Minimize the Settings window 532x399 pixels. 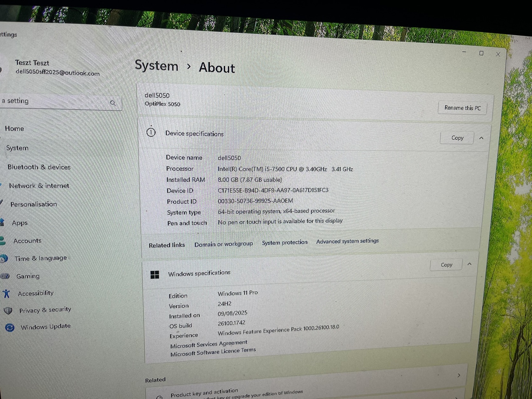click(464, 52)
